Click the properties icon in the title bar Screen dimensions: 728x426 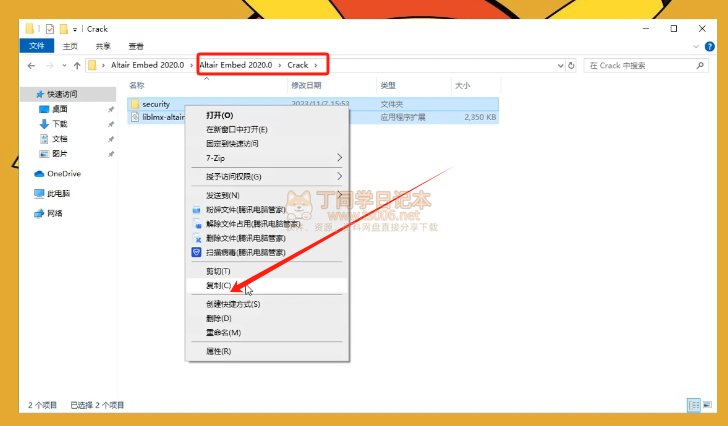pos(50,29)
